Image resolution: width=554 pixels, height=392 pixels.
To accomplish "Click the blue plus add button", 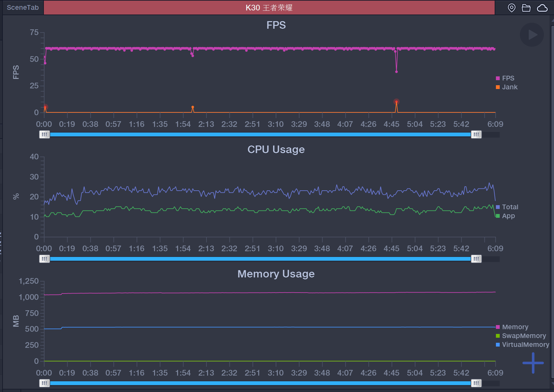I will (533, 363).
